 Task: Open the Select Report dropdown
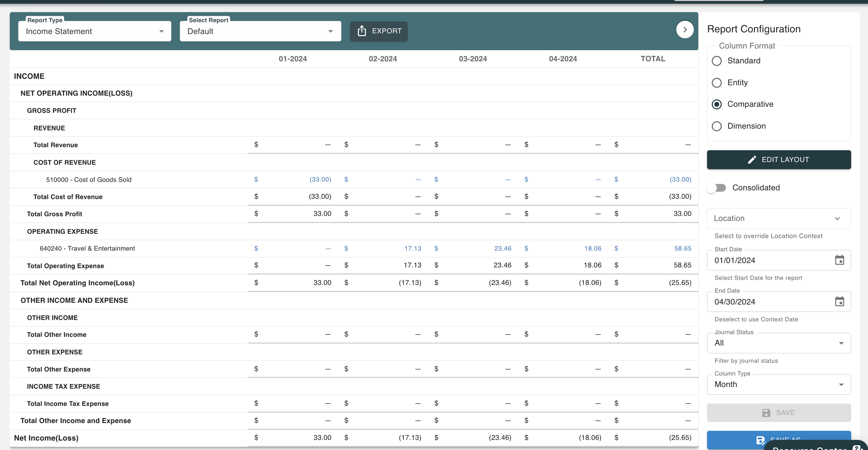tap(261, 31)
